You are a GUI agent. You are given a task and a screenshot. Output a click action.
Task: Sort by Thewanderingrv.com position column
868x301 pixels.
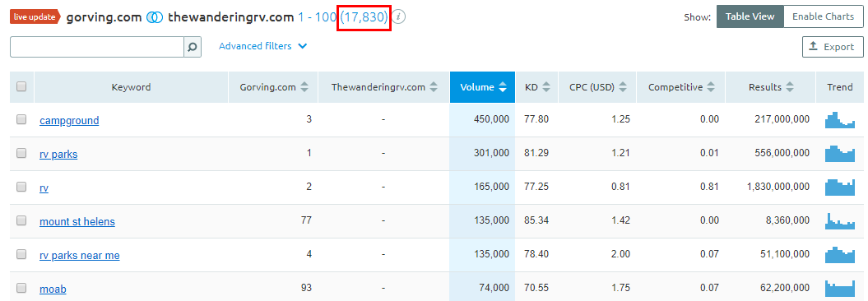(x=383, y=87)
